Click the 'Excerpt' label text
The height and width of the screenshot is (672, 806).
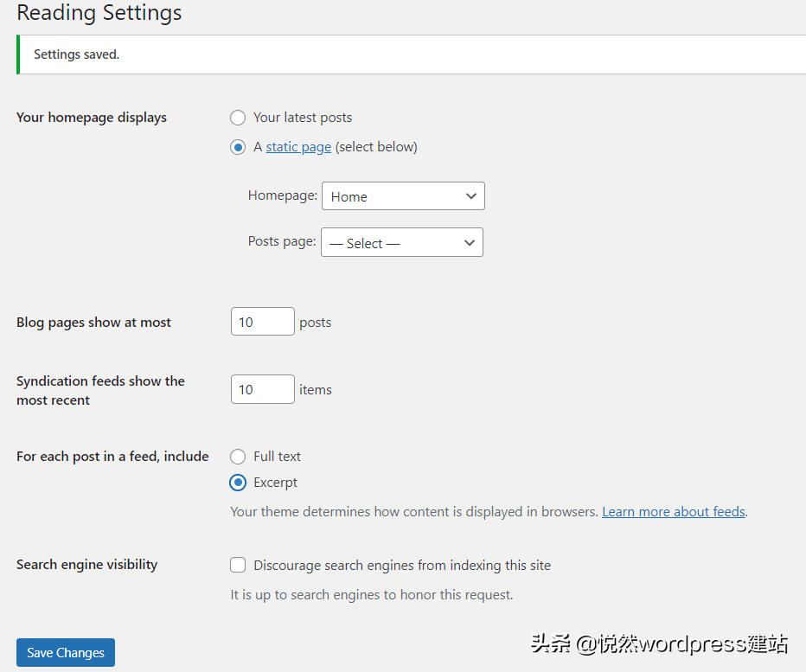pos(276,483)
